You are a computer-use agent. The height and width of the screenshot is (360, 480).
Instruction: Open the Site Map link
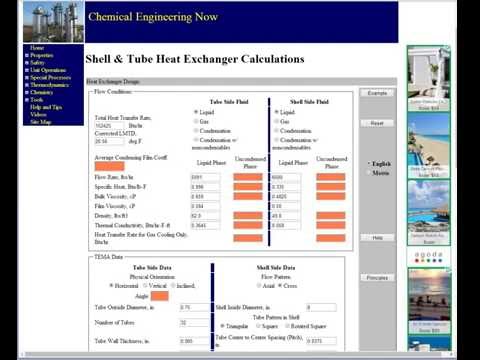pos(41,122)
